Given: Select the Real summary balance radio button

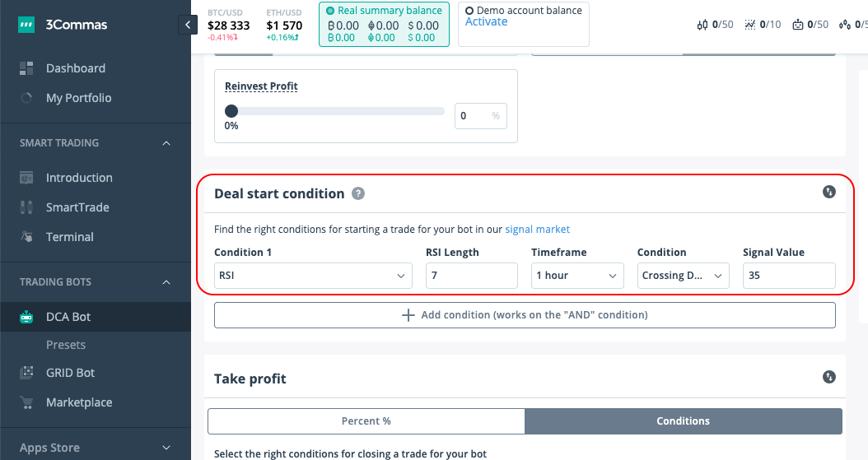Looking at the screenshot, I should (330, 11).
